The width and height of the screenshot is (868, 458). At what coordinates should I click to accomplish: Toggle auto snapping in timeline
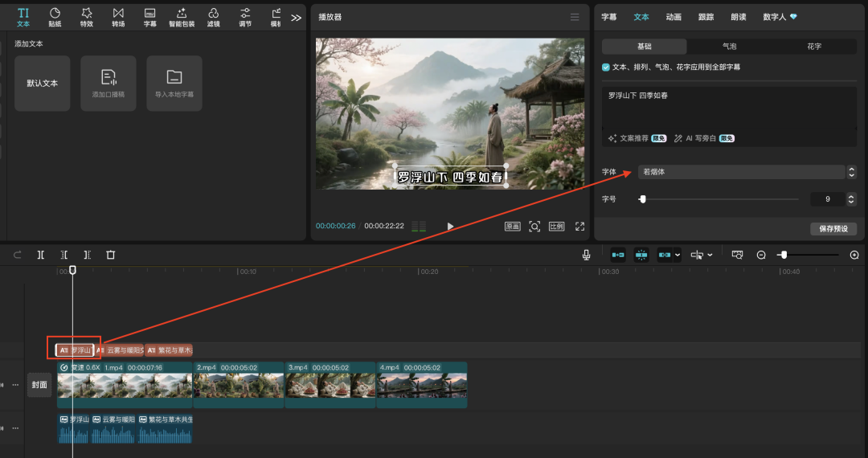click(x=641, y=255)
